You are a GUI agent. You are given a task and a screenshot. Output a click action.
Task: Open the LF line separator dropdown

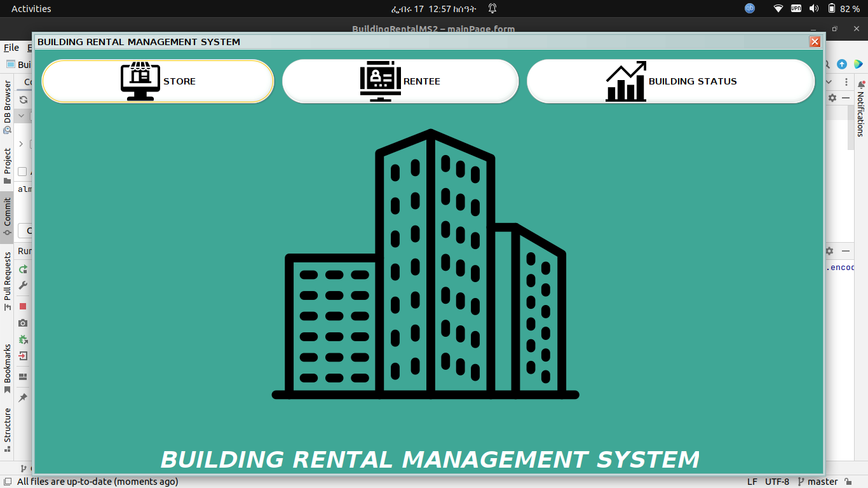tap(753, 482)
